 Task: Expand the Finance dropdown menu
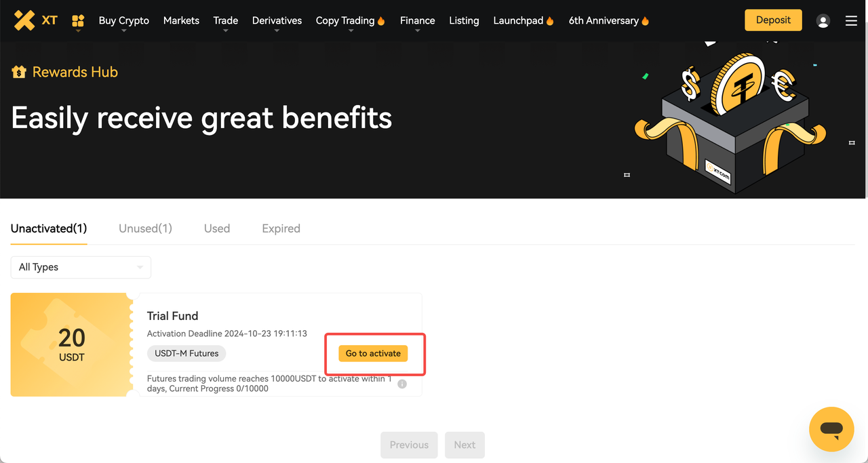click(417, 20)
